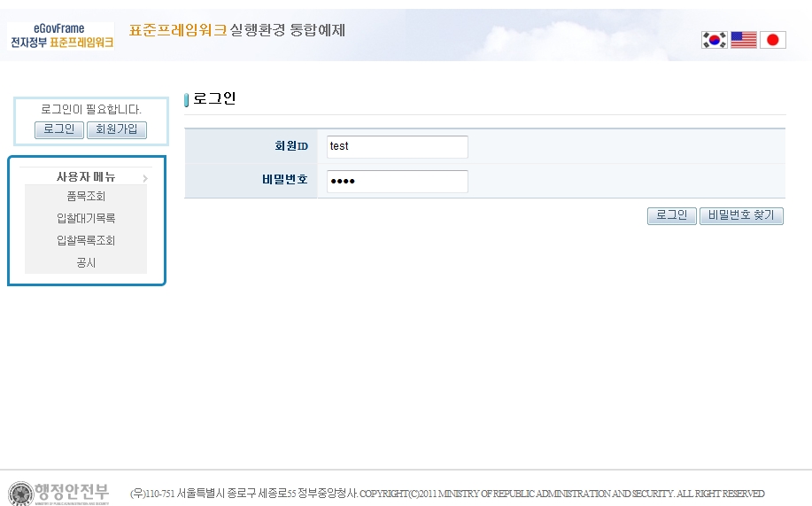Focus the 회원ID field containing test
Image resolution: width=812 pixels, height=506 pixels.
coord(397,146)
